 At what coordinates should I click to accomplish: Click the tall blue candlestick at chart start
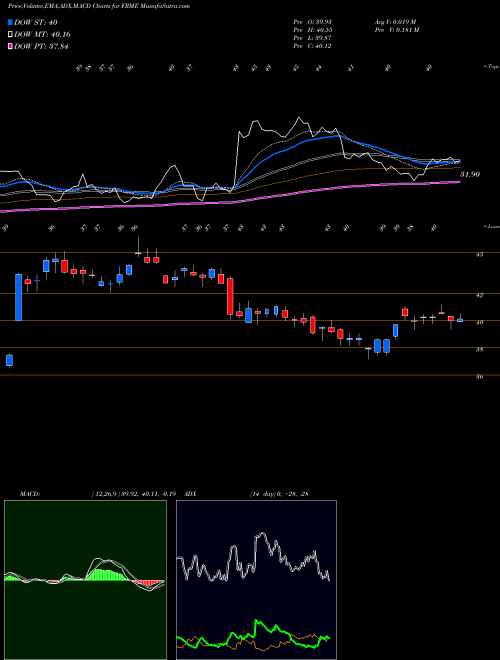pyautogui.click(x=19, y=297)
